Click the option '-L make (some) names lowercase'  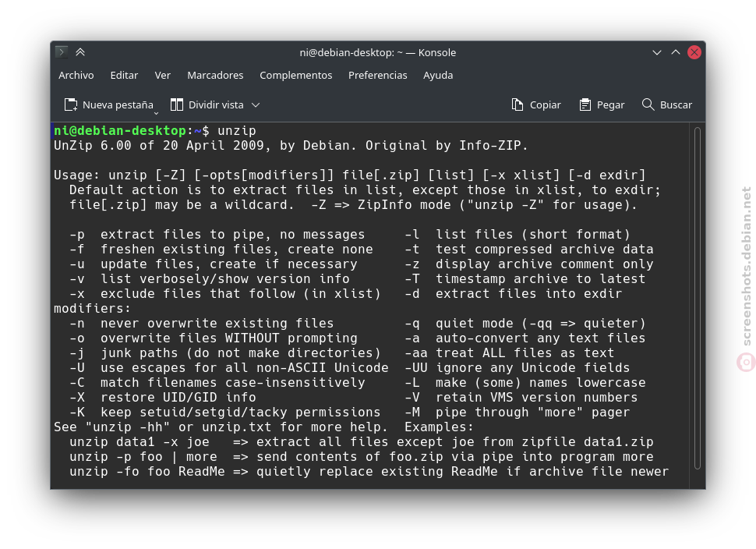[x=525, y=383]
